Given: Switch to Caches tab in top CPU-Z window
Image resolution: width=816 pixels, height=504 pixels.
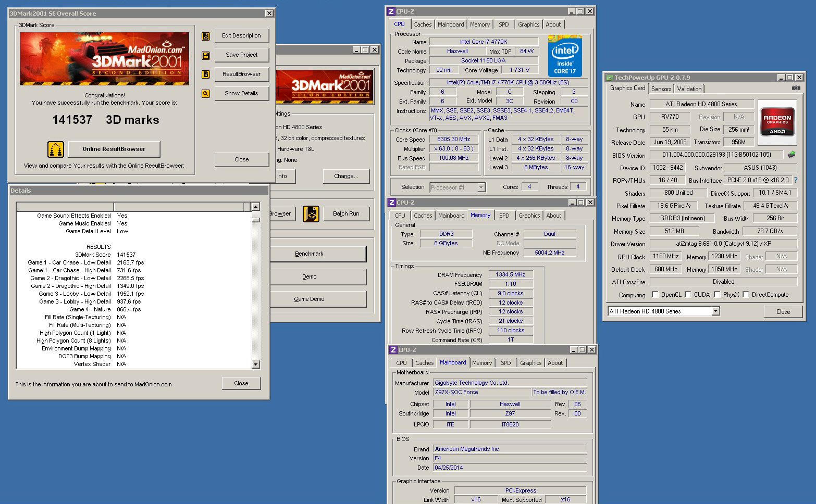Looking at the screenshot, I should point(423,24).
